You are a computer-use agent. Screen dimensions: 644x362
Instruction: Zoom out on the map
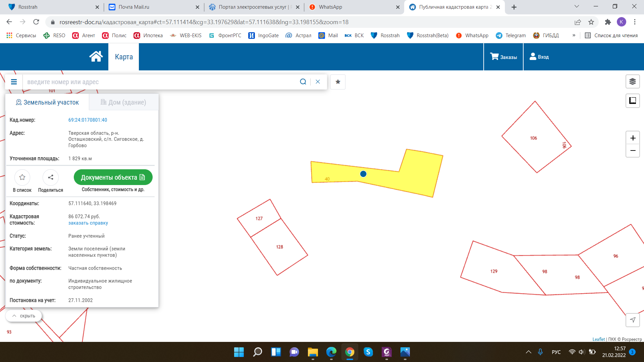pyautogui.click(x=633, y=151)
